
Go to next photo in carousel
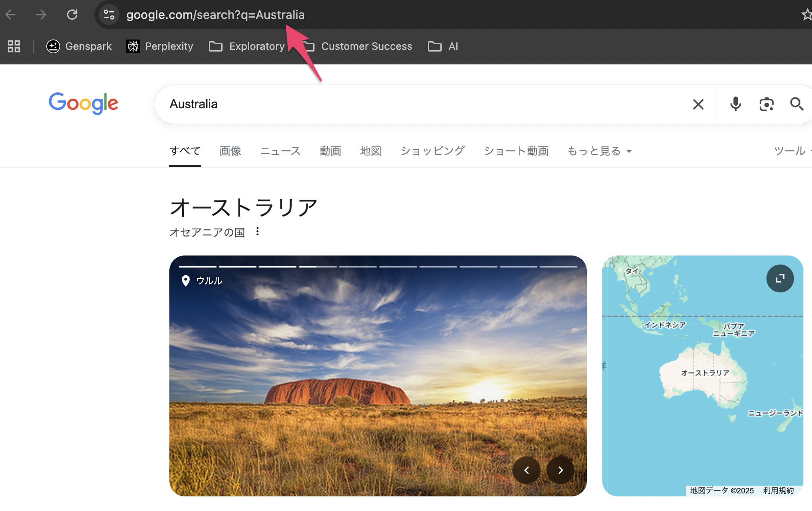pyautogui.click(x=560, y=470)
